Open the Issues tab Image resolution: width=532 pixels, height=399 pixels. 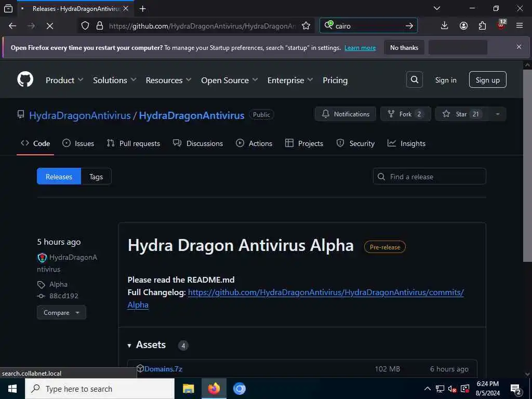[x=78, y=143]
